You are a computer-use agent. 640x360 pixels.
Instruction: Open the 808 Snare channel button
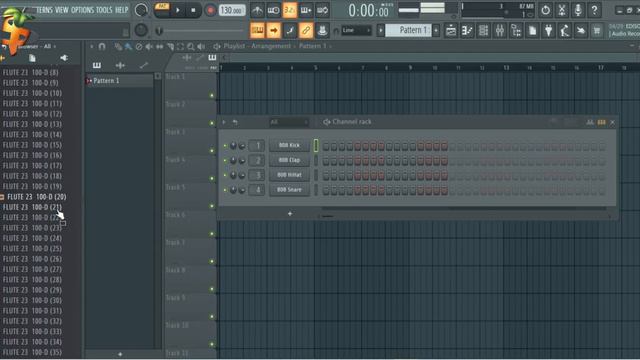click(289, 190)
